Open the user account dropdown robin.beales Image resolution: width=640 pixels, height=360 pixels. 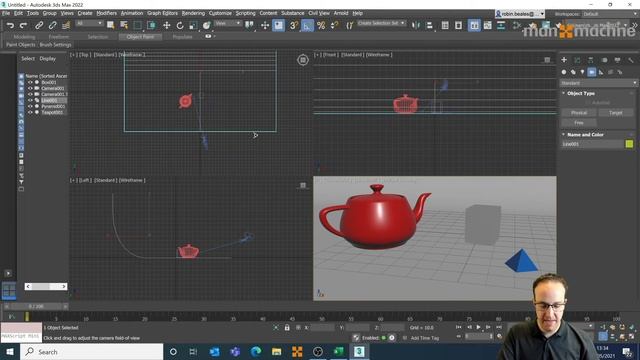click(x=520, y=14)
